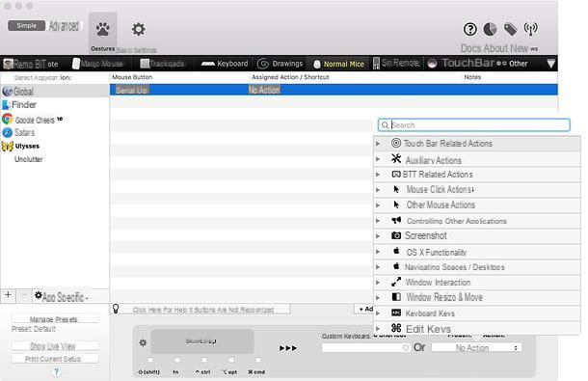
Task: Toggle the cmd modifier checkbox
Action: [258, 360]
